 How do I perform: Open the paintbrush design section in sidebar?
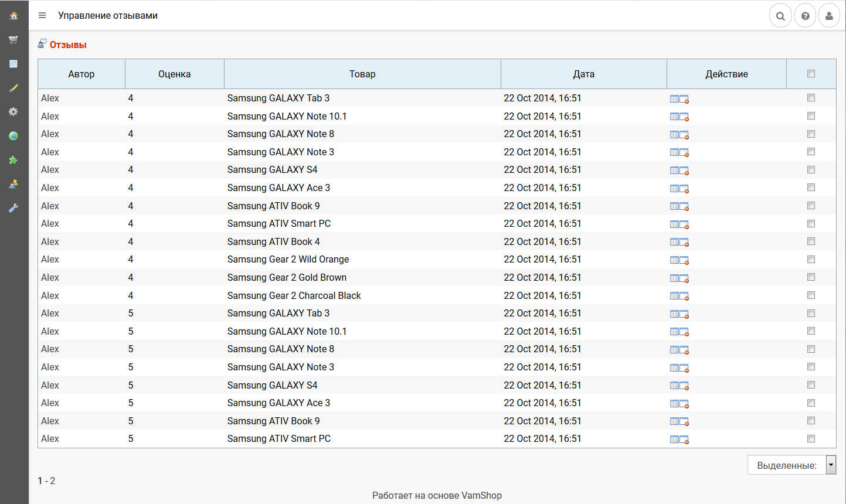13,88
